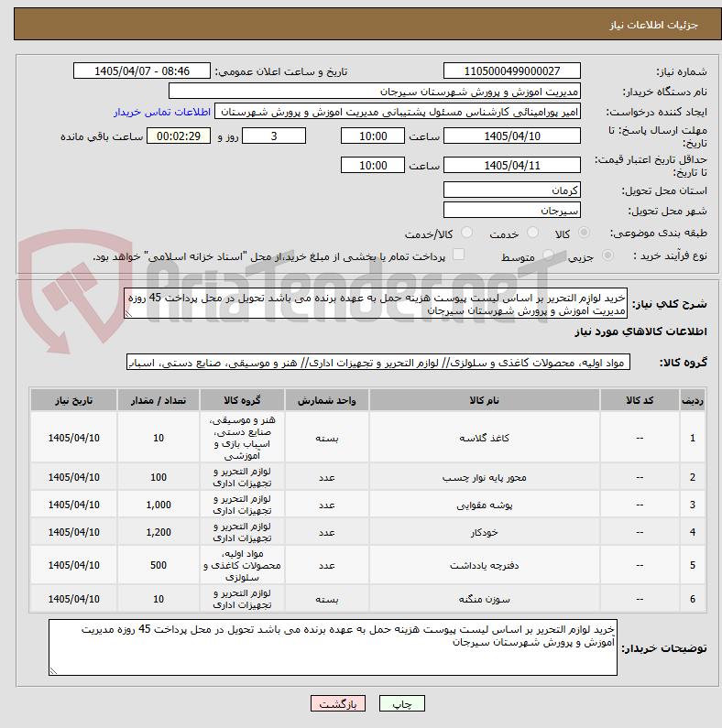The image size is (722, 728).
Task: Select the خدمت radio button
Action: coord(533,233)
